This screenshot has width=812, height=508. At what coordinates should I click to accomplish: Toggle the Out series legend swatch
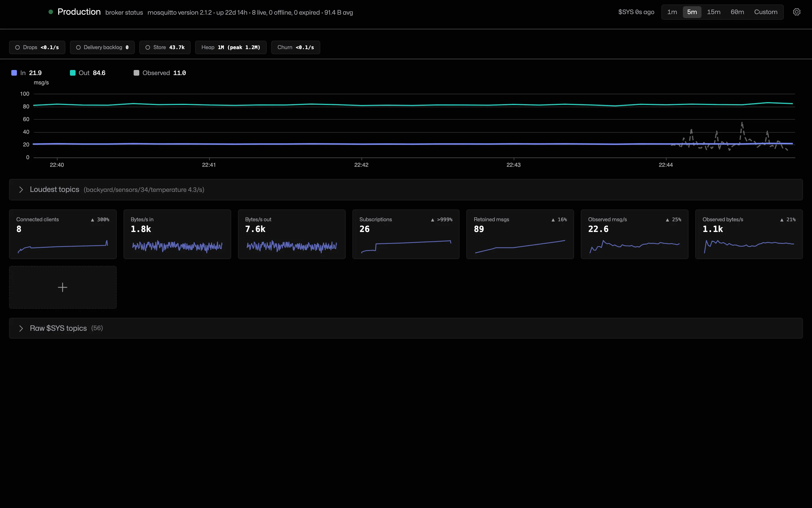72,73
